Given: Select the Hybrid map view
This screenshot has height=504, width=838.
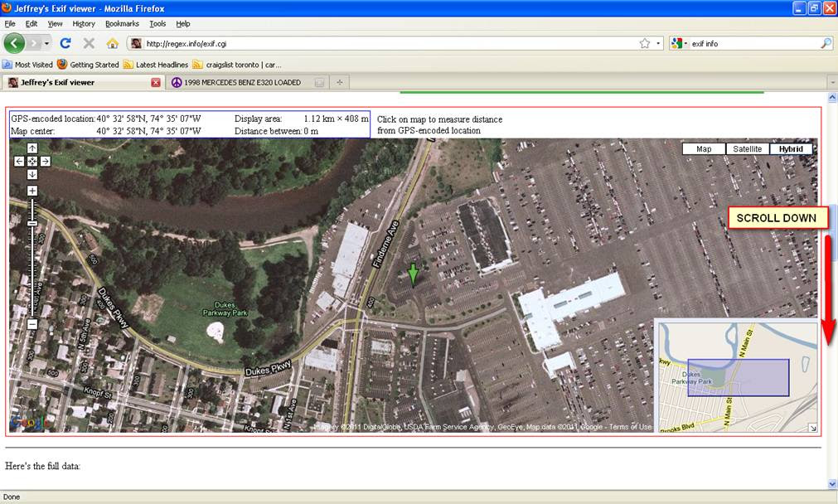Looking at the screenshot, I should pos(791,149).
